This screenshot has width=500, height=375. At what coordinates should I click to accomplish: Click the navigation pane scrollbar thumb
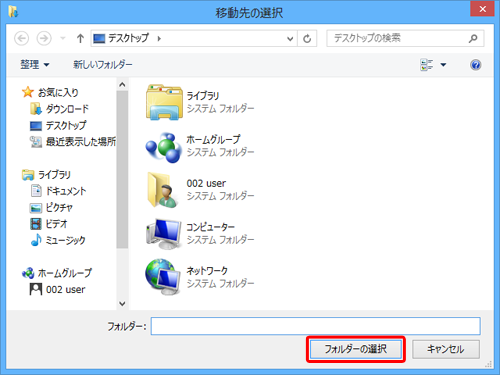pos(122,169)
